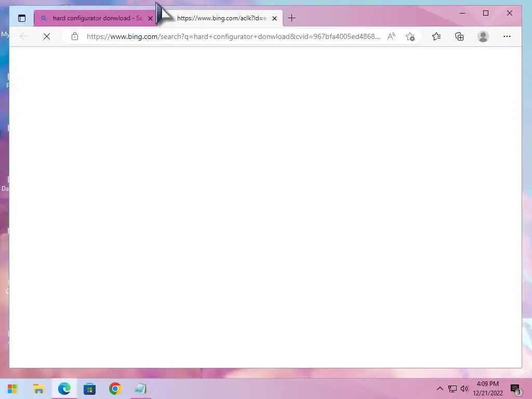Maximize the Edge window

point(486,13)
